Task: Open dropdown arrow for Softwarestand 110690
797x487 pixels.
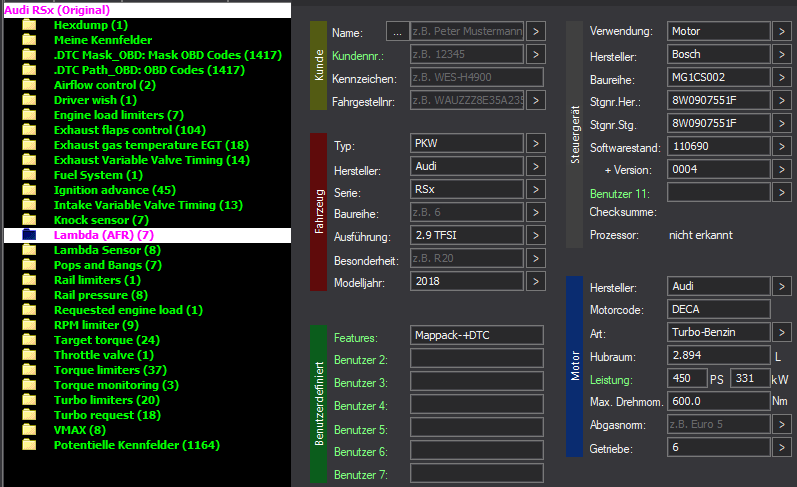Action: click(782, 146)
